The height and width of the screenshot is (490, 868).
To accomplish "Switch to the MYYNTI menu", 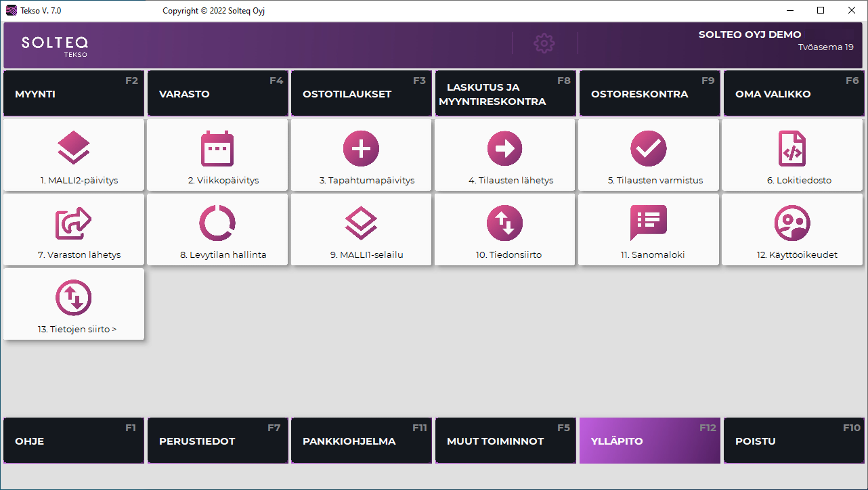I will pos(74,94).
